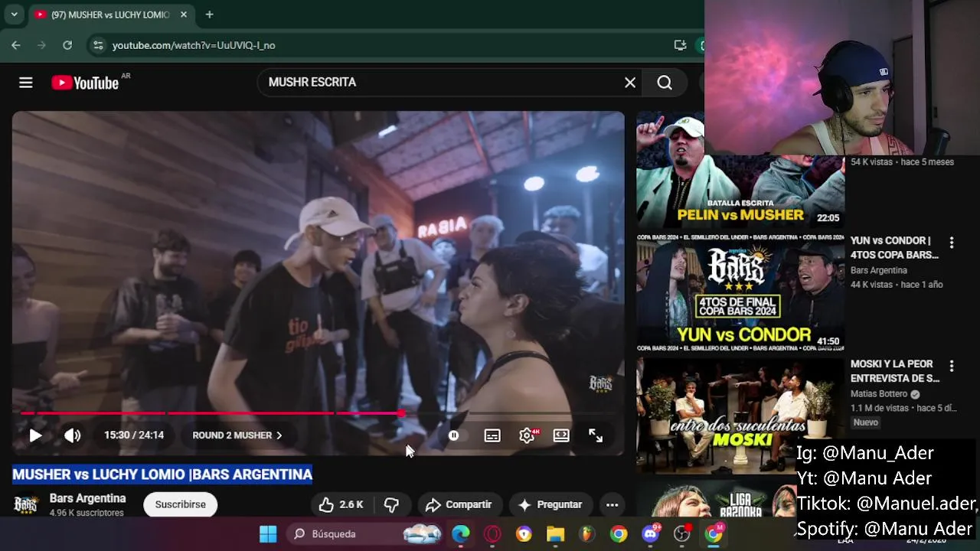Reload the page
Screen dimensions: 980x551
click(x=67, y=45)
